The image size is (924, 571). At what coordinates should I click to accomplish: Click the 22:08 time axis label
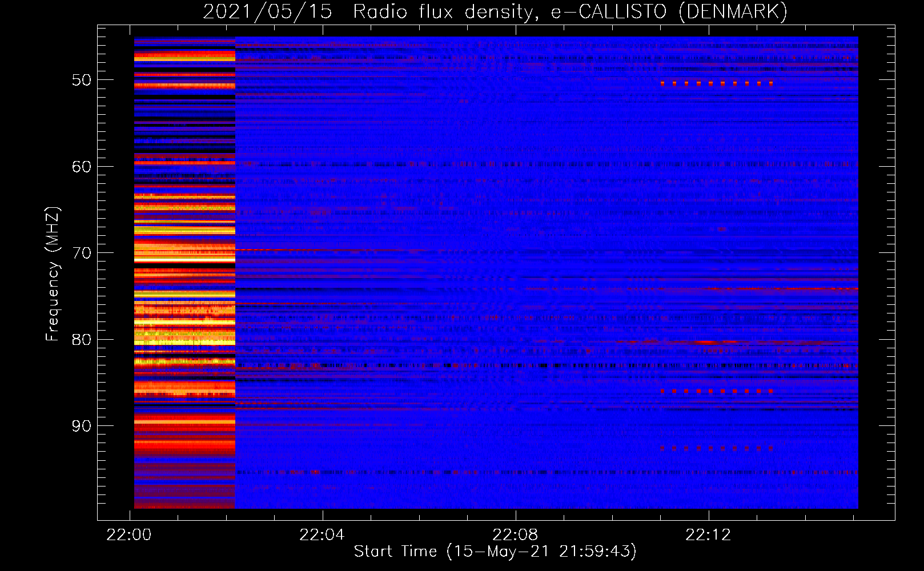point(515,535)
